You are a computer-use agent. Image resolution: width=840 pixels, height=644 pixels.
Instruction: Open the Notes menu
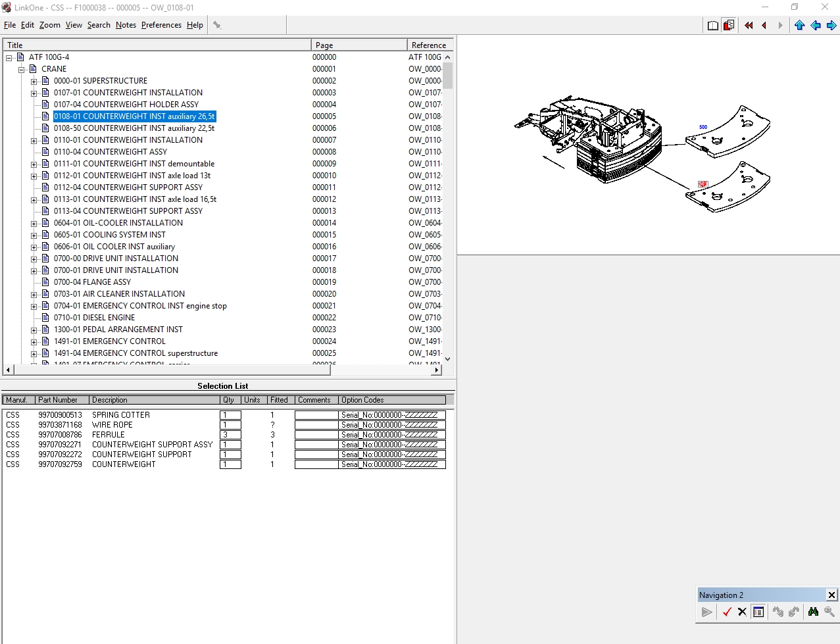pos(126,25)
